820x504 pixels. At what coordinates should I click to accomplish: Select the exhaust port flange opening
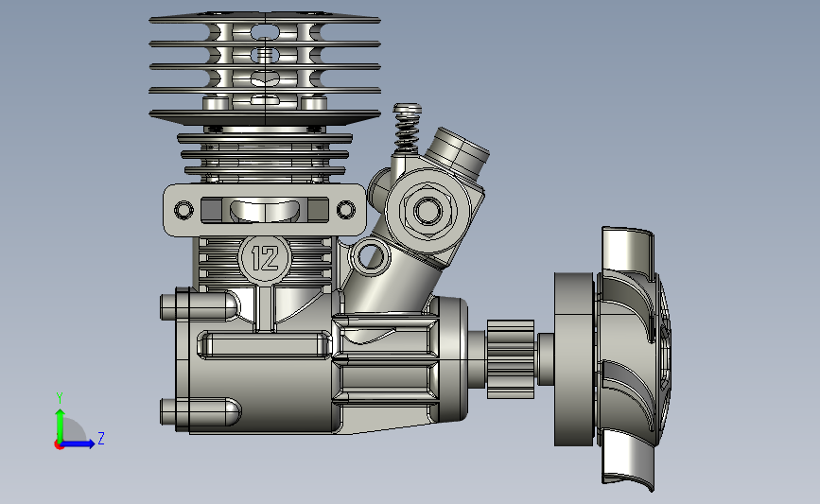coord(265,210)
